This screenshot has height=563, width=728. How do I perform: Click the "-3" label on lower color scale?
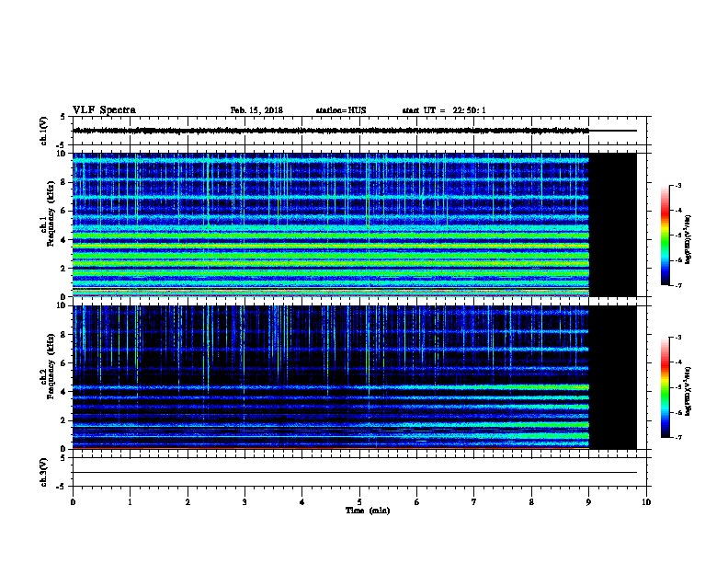point(677,338)
